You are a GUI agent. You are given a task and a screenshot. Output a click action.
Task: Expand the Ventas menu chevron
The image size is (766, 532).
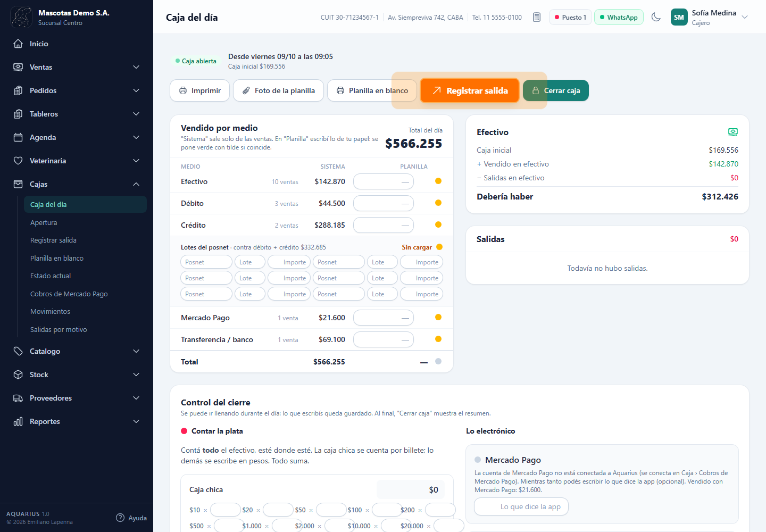136,67
